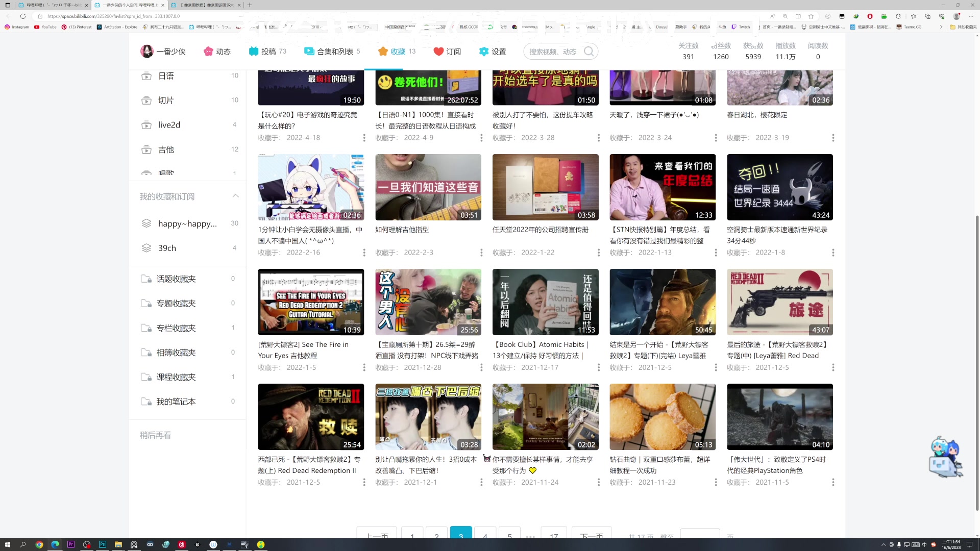The width and height of the screenshot is (980, 551).
Task: Open more options for 钻石曲奇 recipe video
Action: tap(716, 482)
